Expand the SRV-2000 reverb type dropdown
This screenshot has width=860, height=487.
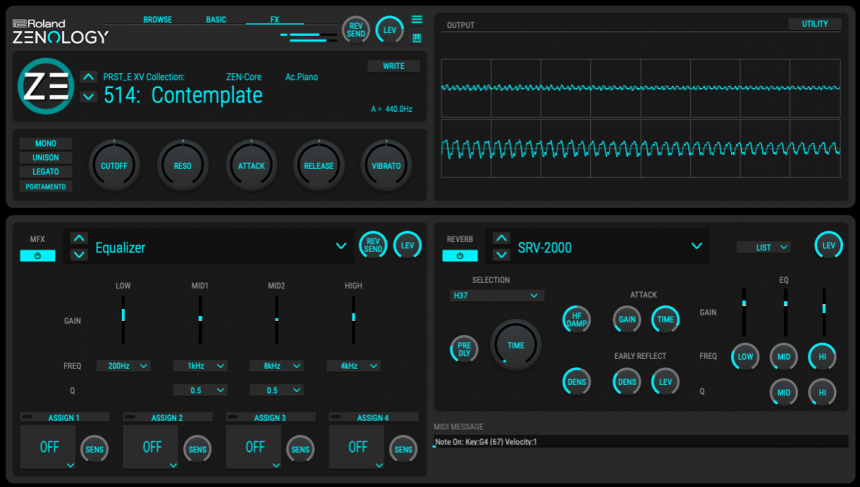click(697, 246)
